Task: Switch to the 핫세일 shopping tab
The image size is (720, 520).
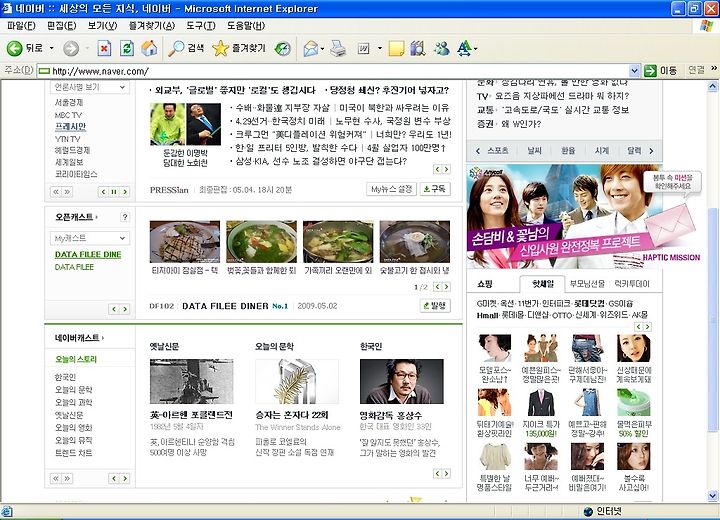Action: click(x=542, y=284)
